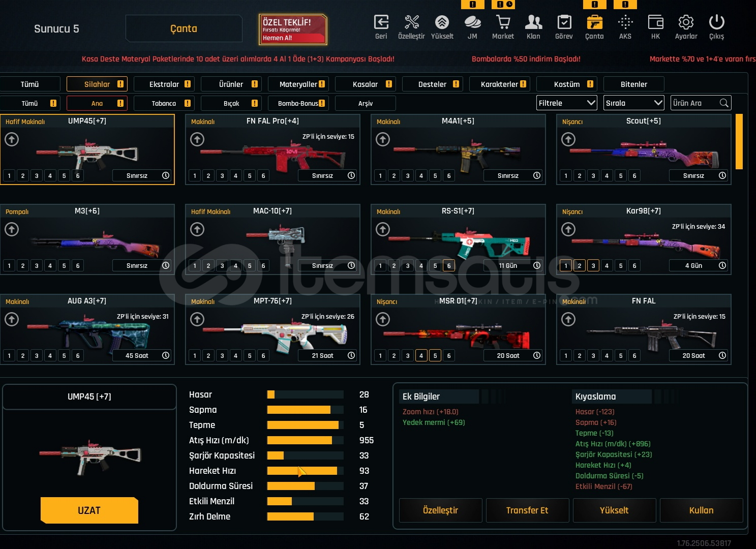Select the MSR 01[+7] weapon card
Image resolution: width=756 pixels, height=549 pixels.
click(x=458, y=329)
